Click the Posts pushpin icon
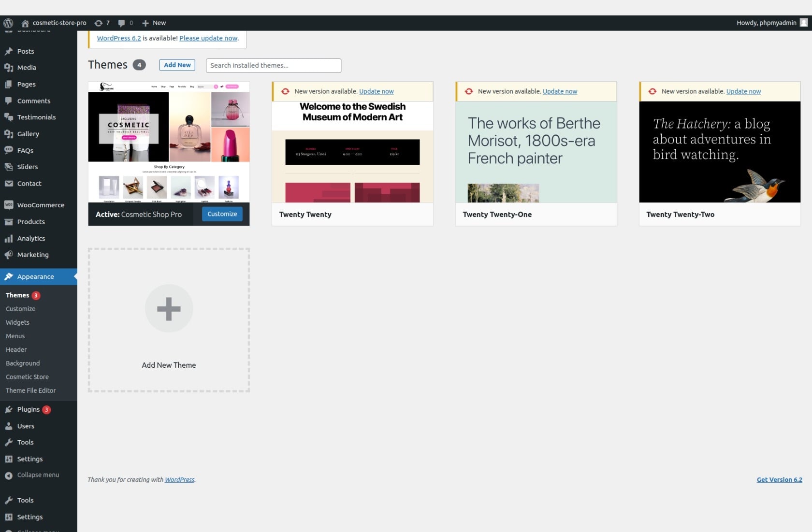The width and height of the screenshot is (812, 532). click(x=9, y=51)
